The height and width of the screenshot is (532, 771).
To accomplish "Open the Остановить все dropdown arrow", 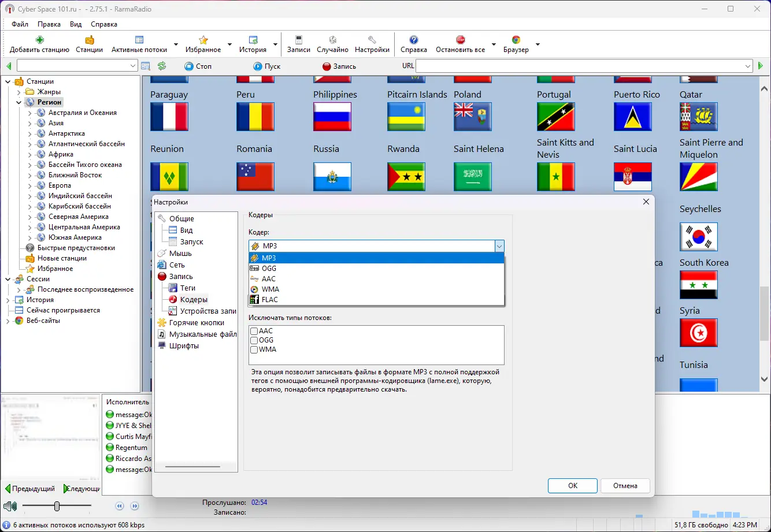I will click(494, 44).
